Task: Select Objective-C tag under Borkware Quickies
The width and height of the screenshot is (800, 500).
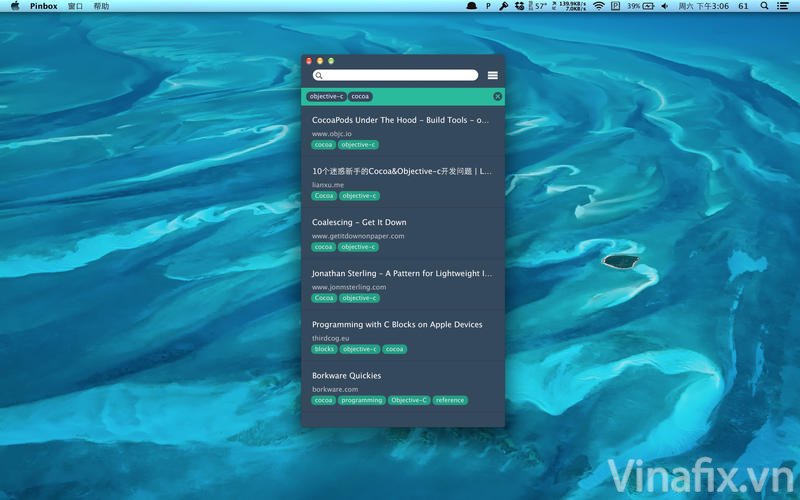Action: (x=409, y=400)
